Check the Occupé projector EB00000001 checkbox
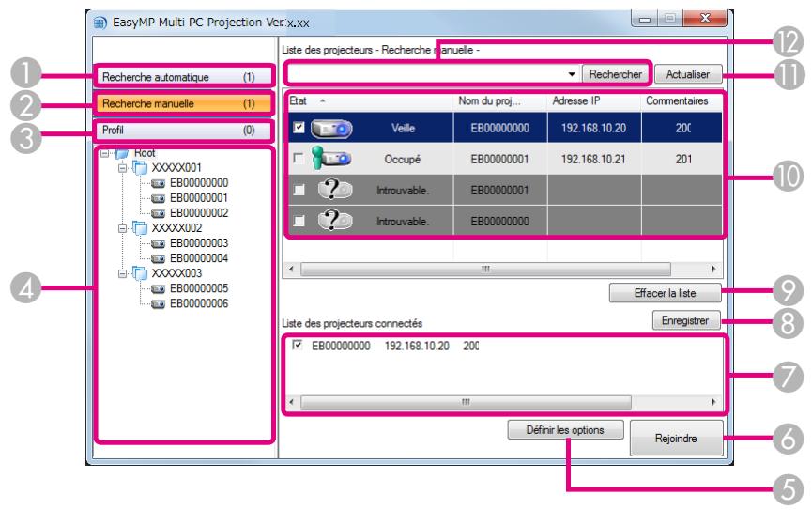Image resolution: width=812 pixels, height=510 pixels. pos(299,158)
